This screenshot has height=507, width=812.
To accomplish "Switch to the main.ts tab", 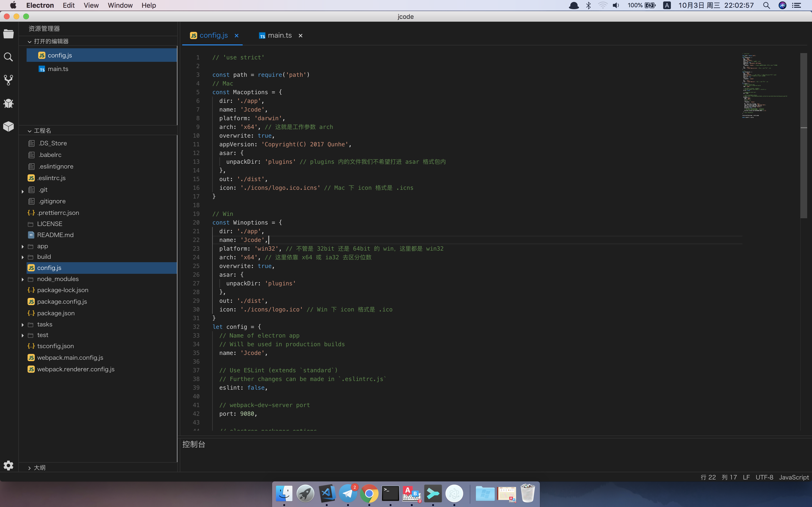I will pos(279,35).
